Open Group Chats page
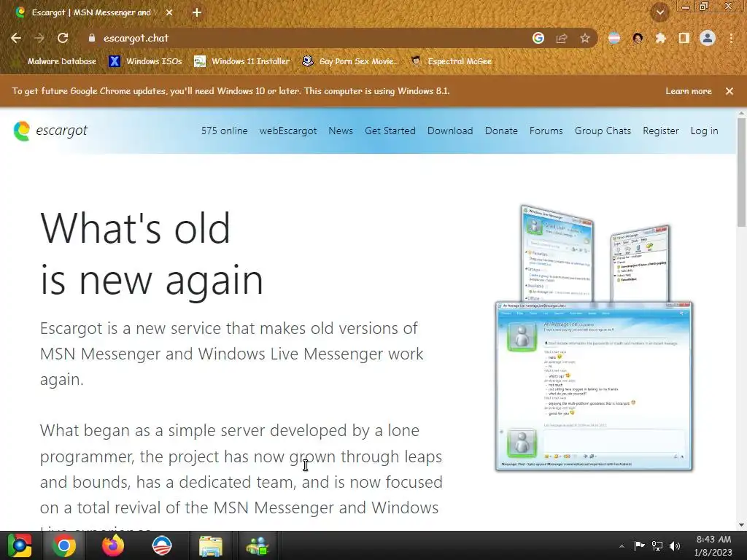This screenshot has width=747, height=560. 603,131
